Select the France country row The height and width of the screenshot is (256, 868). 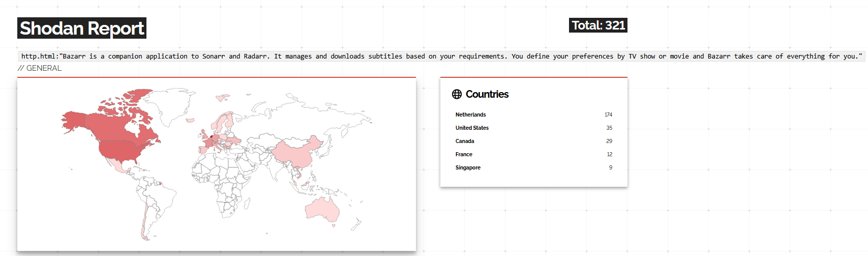tap(534, 154)
